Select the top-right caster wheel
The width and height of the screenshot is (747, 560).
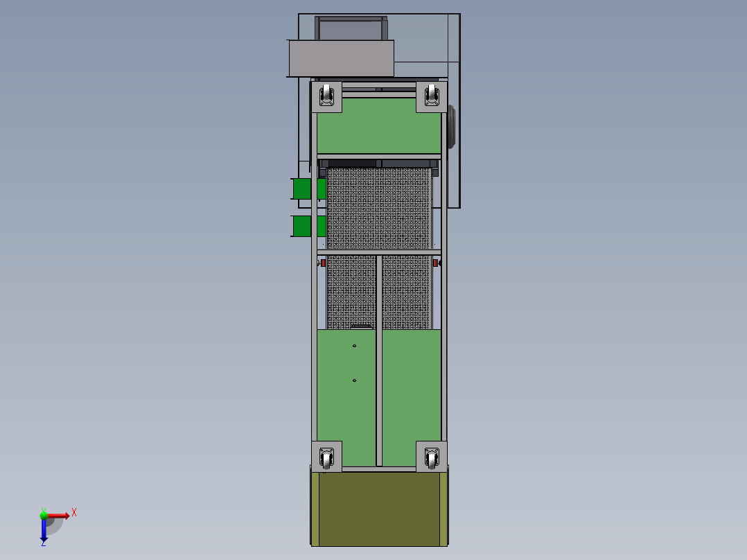coord(431,94)
